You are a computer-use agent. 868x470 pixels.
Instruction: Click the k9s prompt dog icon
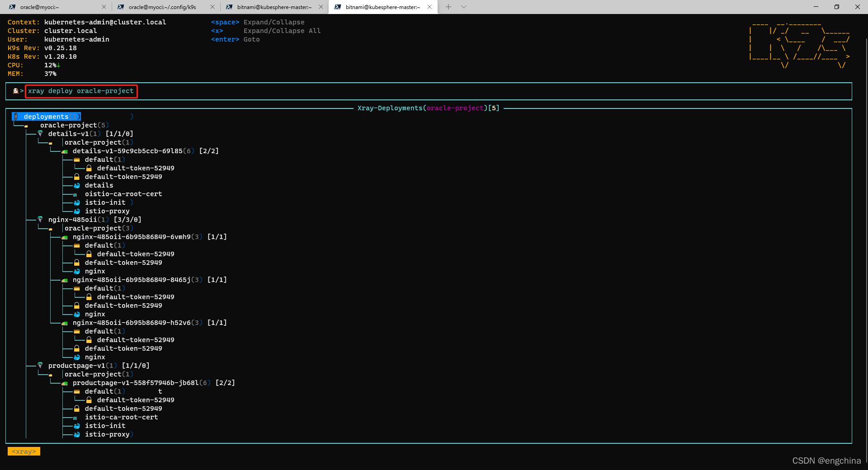16,91
